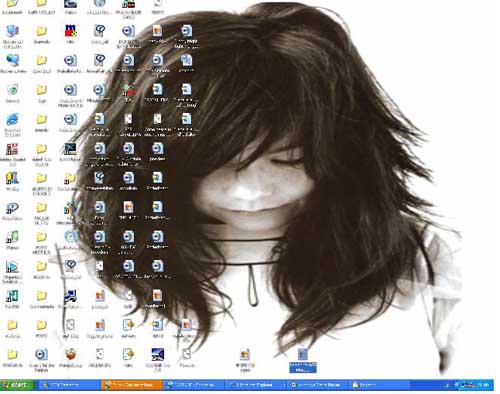Open the red Adobe Reader desktop shortcut
Image resolution: width=500 pixels, height=394 pixels.
click(12, 149)
